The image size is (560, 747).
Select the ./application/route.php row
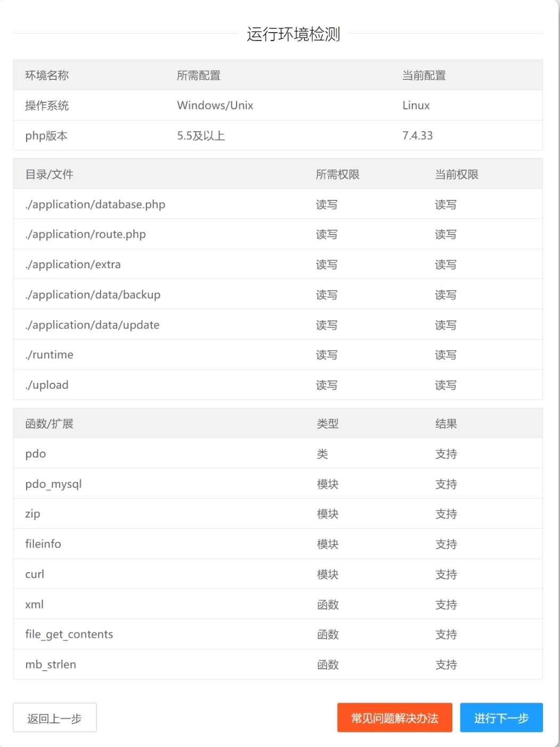click(x=86, y=234)
